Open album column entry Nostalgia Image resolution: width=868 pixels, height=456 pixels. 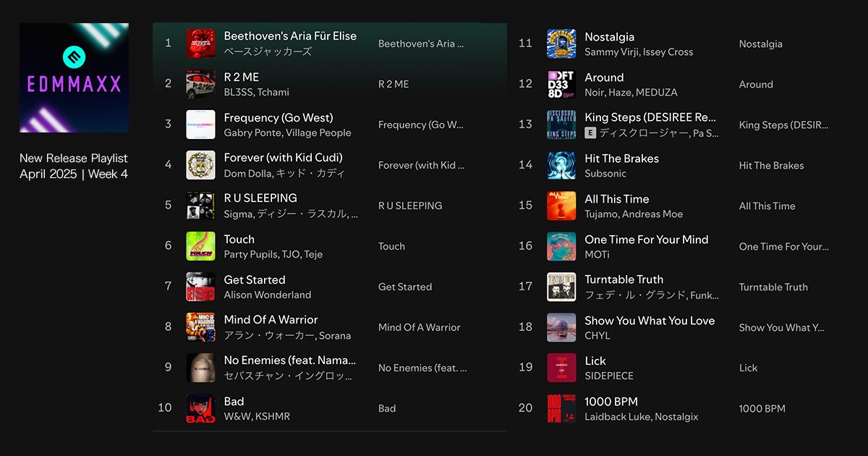pos(761,43)
